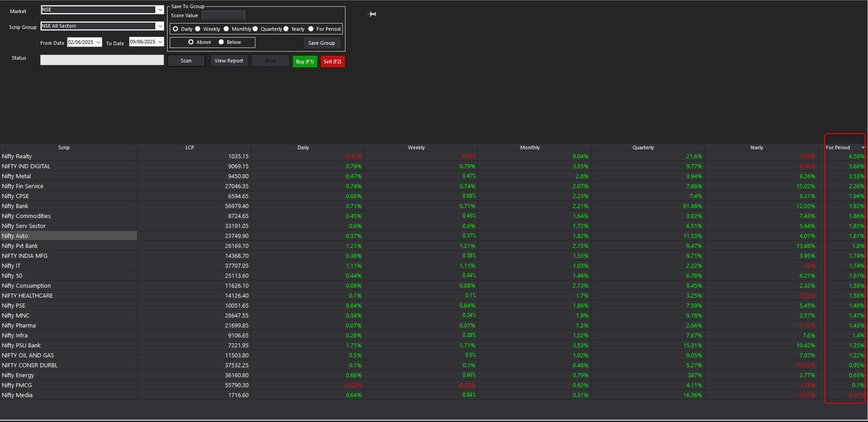
Task: Select the For Period radio button
Action: click(311, 29)
